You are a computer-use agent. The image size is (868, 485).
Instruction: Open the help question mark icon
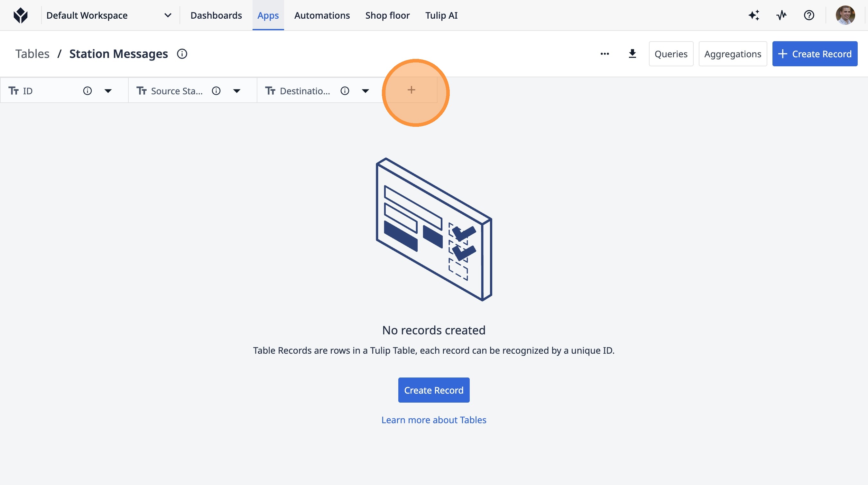click(809, 15)
